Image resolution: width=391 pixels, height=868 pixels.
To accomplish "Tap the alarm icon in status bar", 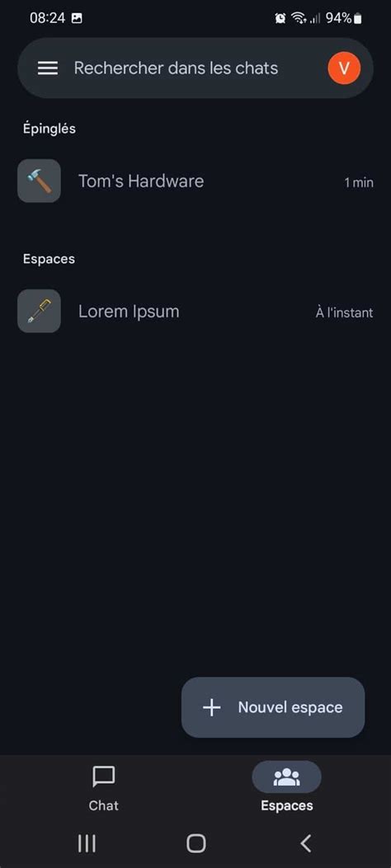I will tap(280, 18).
